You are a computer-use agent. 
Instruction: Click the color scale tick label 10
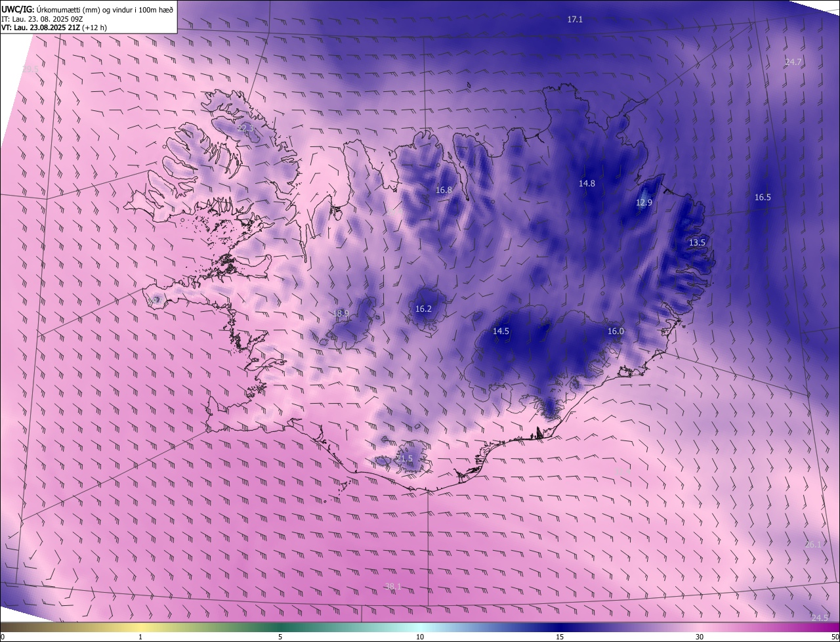coord(420,637)
